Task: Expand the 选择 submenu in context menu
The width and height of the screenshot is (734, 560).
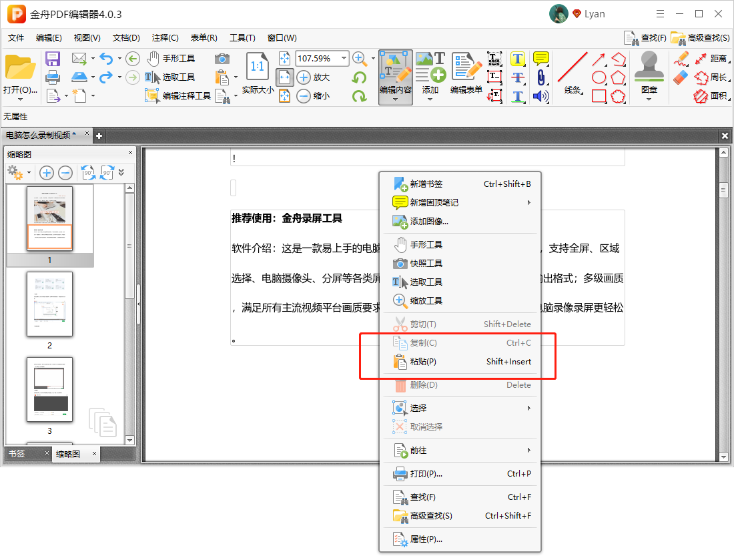Action: 462,408
